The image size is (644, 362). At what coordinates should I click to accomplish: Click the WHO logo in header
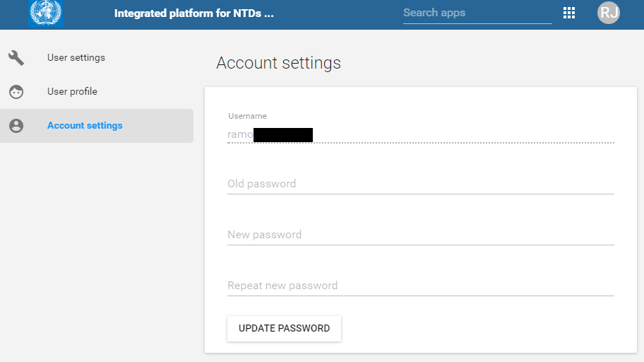tap(46, 13)
